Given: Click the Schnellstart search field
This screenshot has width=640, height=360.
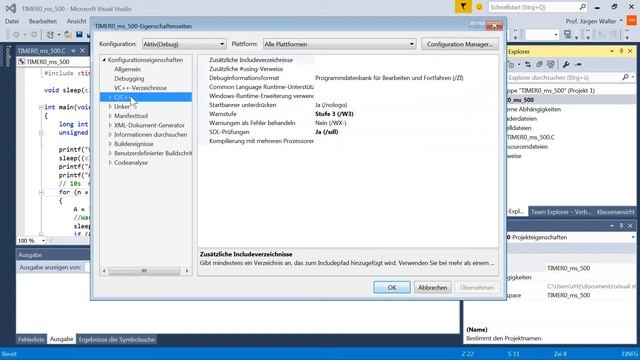Looking at the screenshot, I should [533, 7].
